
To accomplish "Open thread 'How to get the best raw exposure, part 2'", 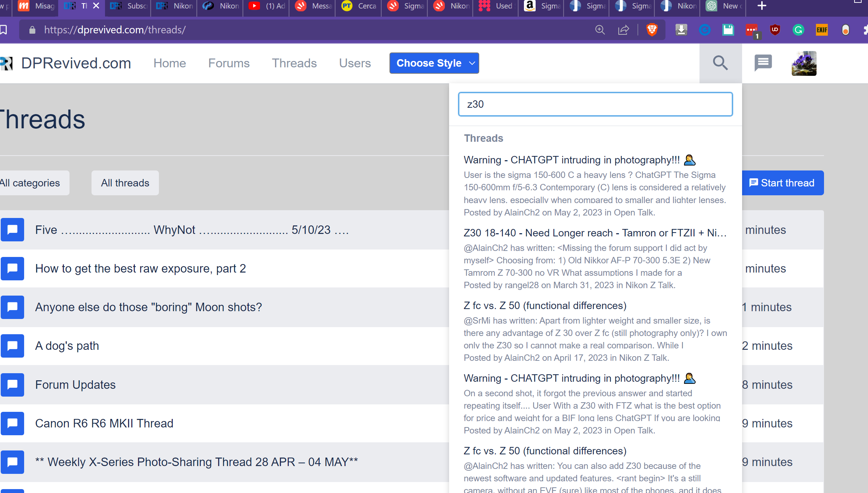I will point(140,268).
